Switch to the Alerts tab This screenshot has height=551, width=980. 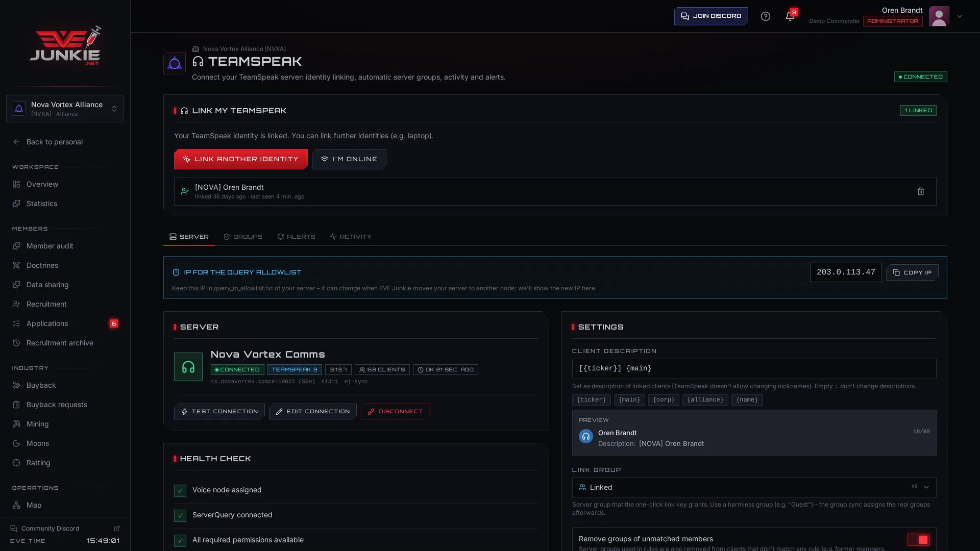click(296, 237)
